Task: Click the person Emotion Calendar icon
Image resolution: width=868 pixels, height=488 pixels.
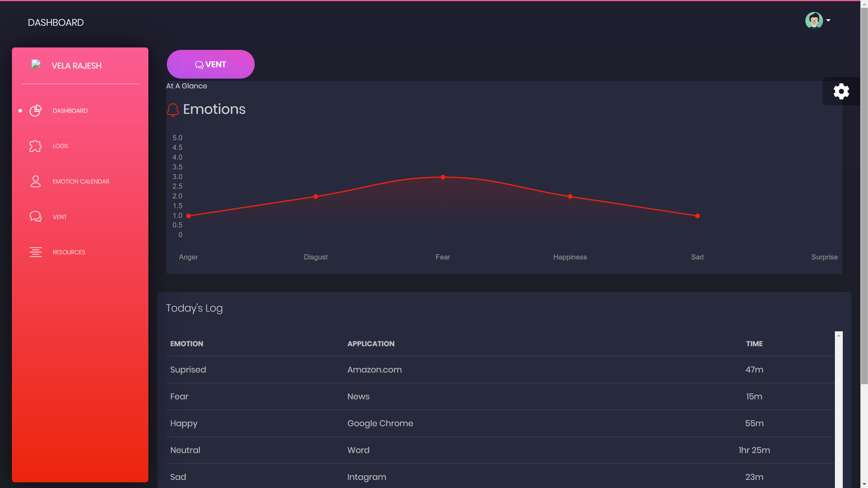Action: point(35,182)
